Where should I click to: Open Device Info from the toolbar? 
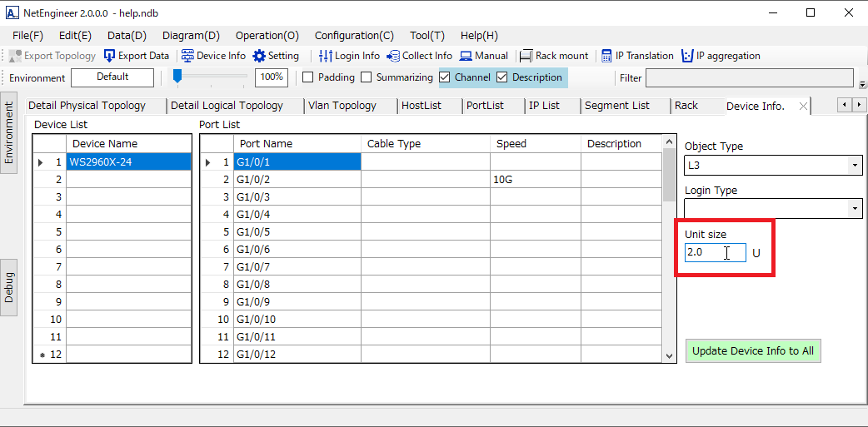click(188, 56)
